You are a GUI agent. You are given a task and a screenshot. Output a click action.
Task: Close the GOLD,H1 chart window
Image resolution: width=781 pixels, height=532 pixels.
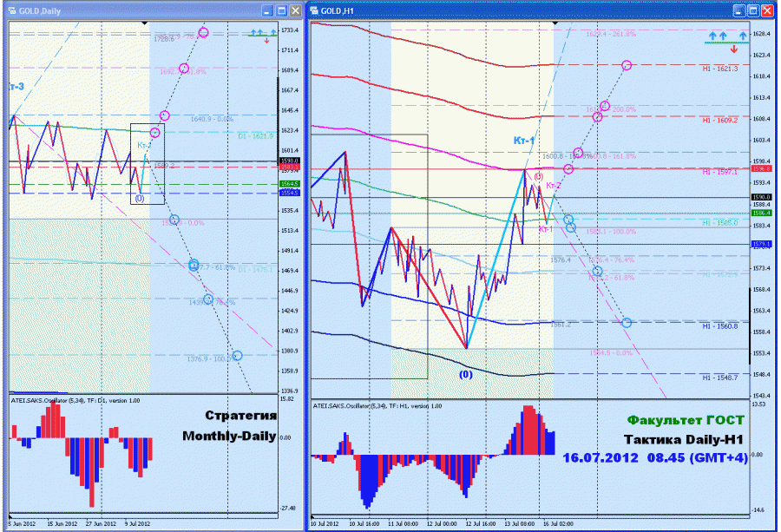pos(766,10)
